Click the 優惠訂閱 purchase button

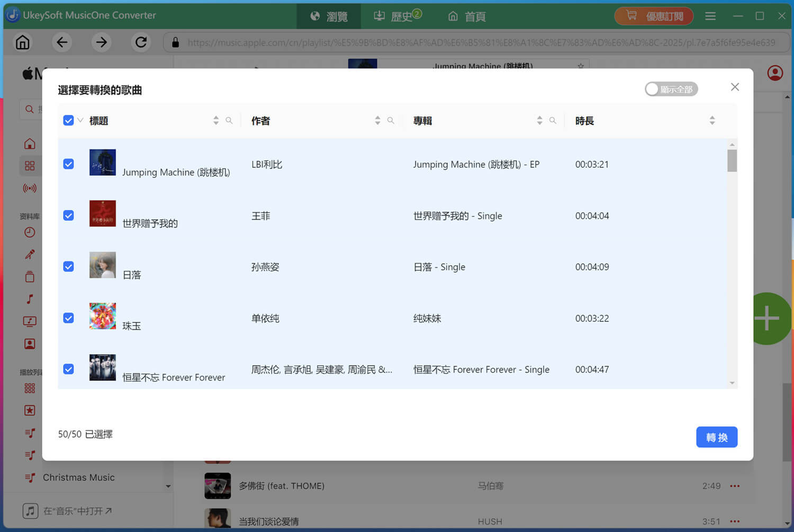[x=654, y=16]
